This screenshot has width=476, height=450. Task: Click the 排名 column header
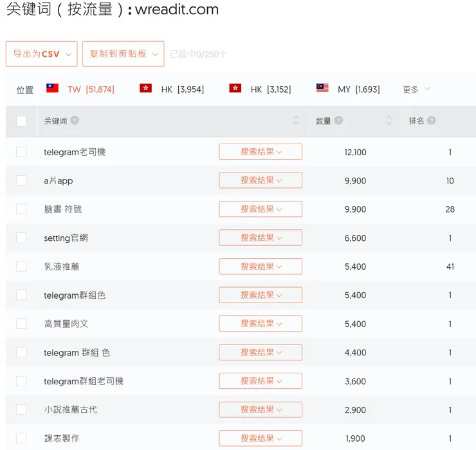(416, 121)
